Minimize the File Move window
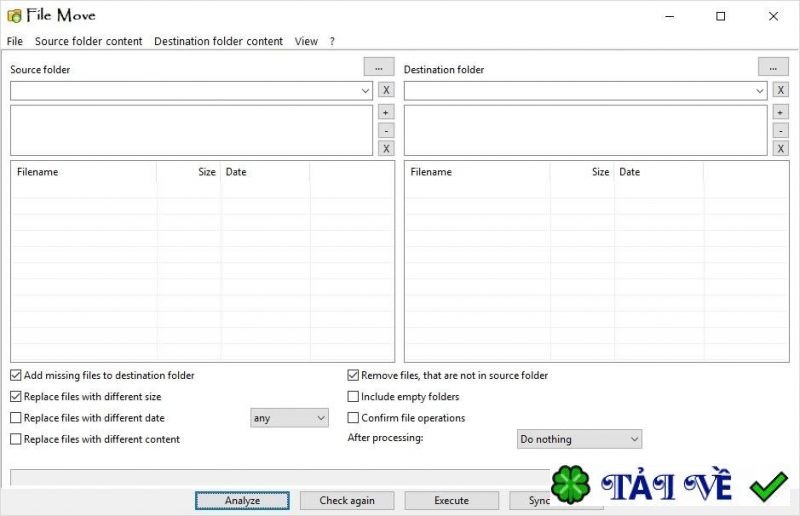This screenshot has width=800, height=516. 670,16
